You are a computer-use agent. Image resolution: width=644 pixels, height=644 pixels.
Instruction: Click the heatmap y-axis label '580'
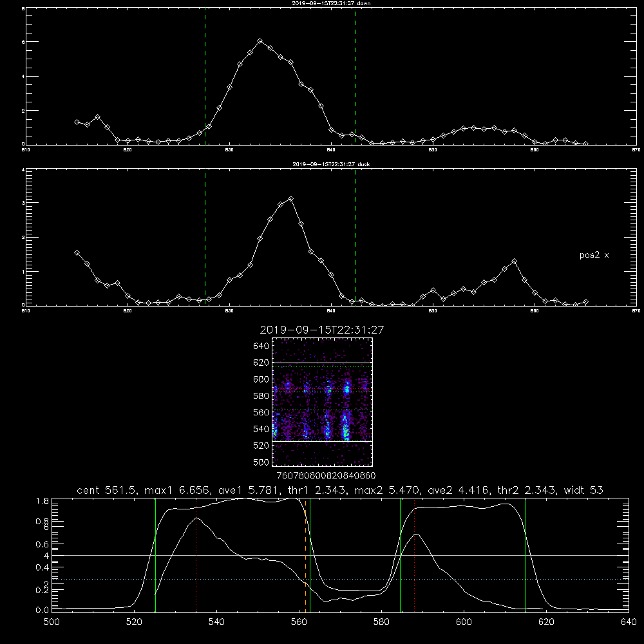click(261, 396)
